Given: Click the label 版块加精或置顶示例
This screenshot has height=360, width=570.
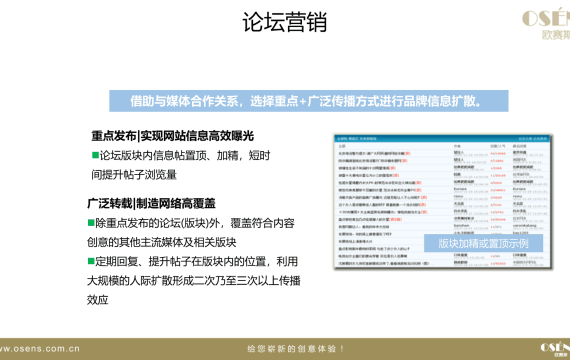Looking at the screenshot, I should coord(483,243).
